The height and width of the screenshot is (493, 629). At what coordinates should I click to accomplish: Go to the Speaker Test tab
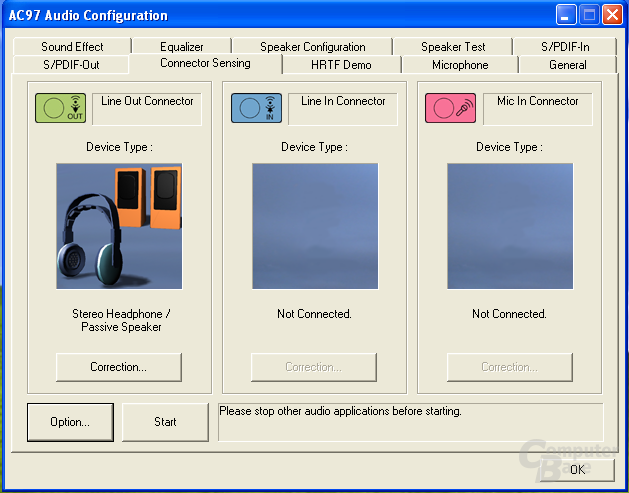coord(453,47)
